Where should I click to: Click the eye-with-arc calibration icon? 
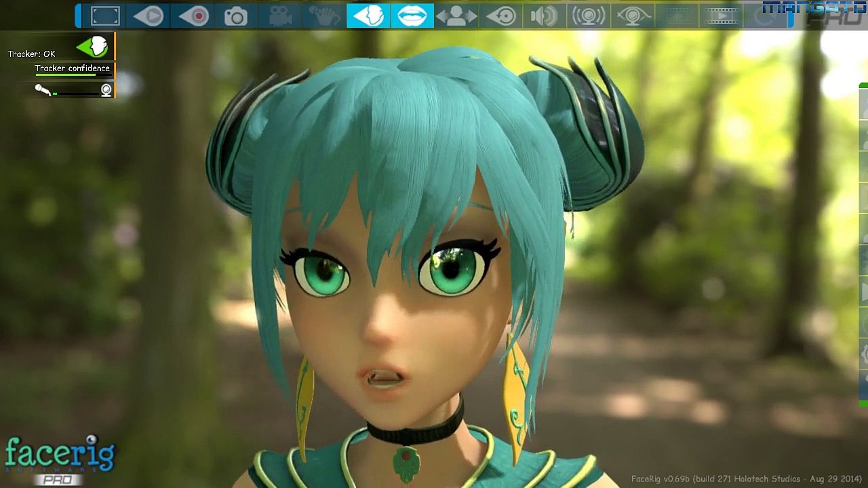point(633,16)
